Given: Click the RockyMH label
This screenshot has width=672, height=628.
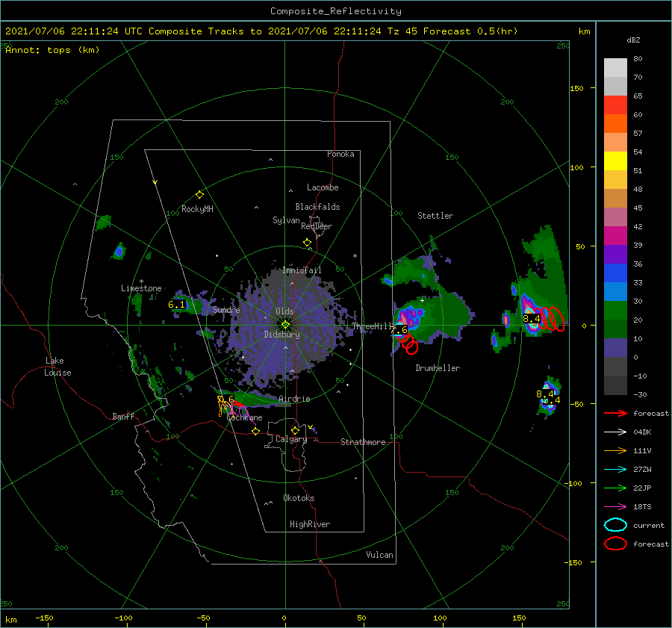Looking at the screenshot, I should point(197,209).
